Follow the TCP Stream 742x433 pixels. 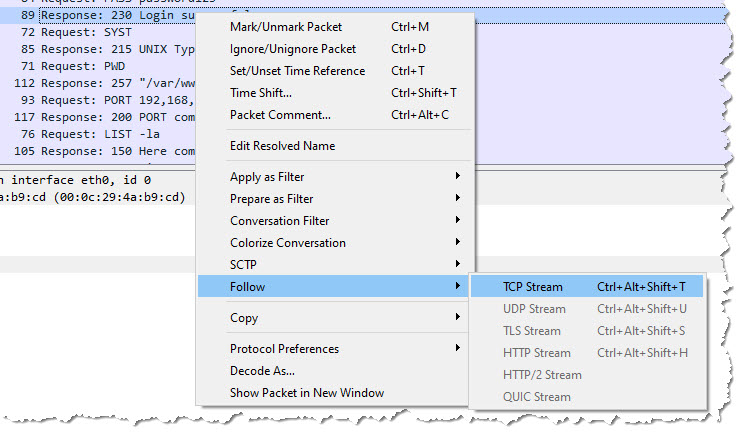coord(532,287)
